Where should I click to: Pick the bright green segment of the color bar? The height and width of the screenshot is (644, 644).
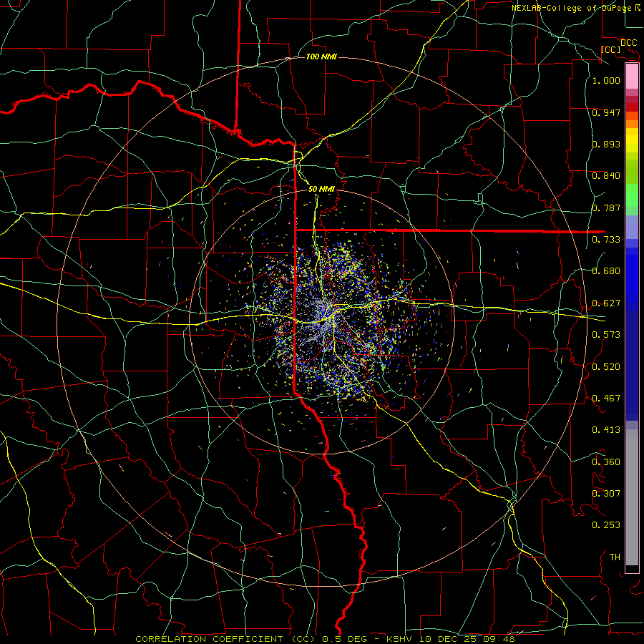pyautogui.click(x=632, y=195)
